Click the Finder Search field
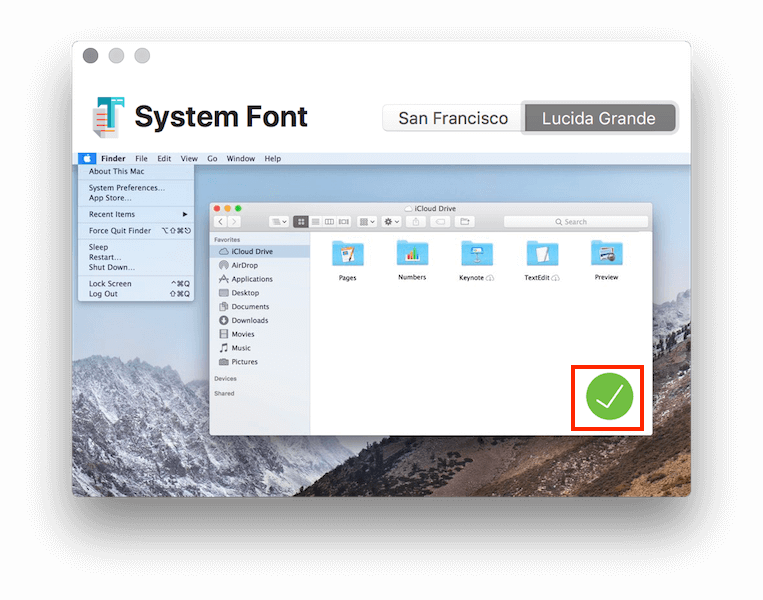Viewport: 763px width, 600px height. (x=576, y=222)
